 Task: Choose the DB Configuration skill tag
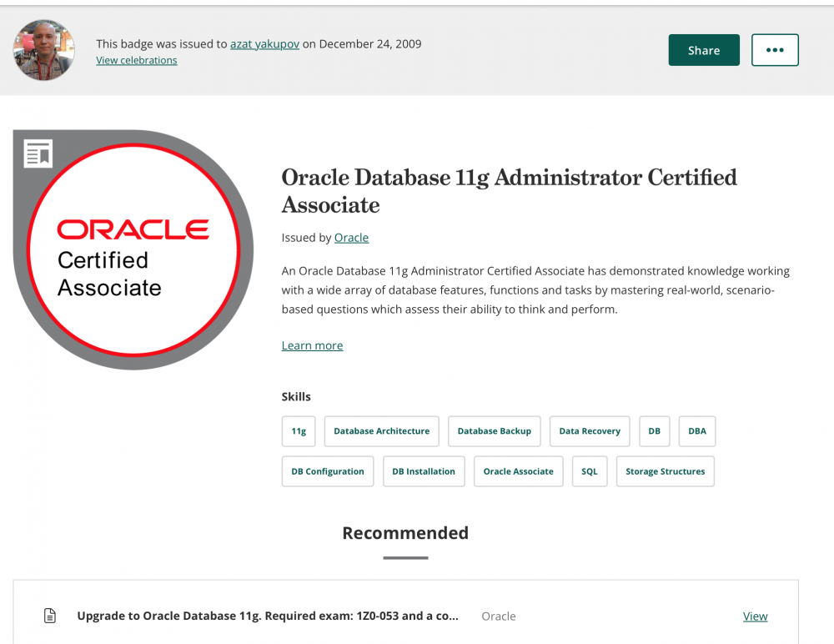[327, 471]
